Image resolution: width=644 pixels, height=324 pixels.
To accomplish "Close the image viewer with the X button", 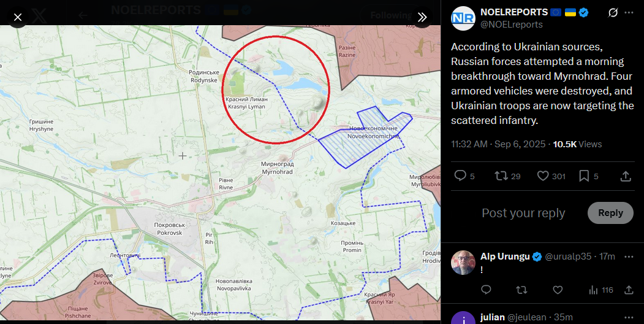I will pos(18,17).
